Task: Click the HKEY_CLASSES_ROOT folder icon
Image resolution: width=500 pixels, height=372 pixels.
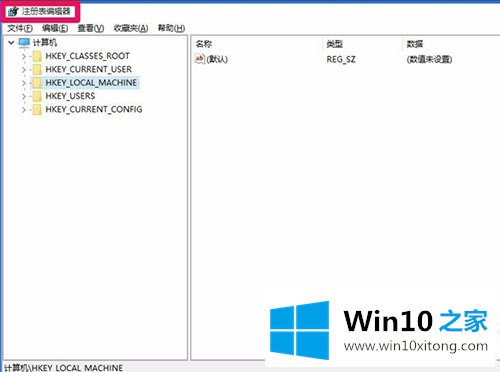Action: click(37, 56)
